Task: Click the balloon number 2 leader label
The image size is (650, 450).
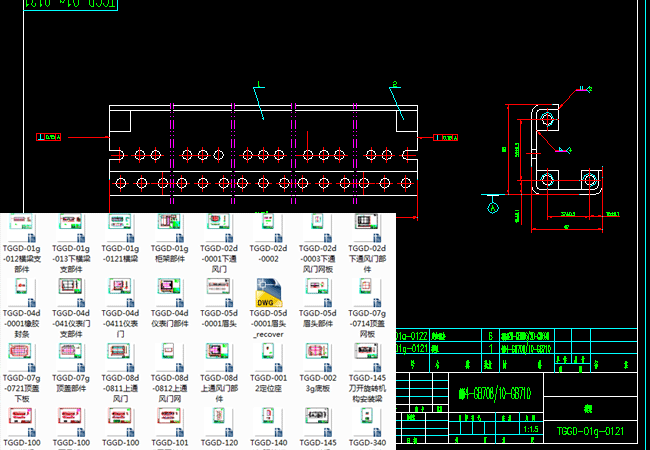Action: point(395,85)
